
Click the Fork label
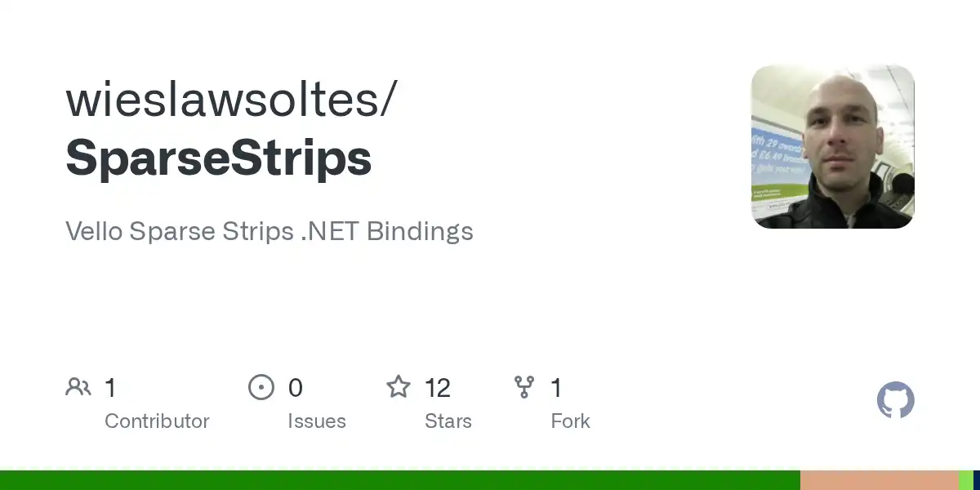tap(571, 421)
